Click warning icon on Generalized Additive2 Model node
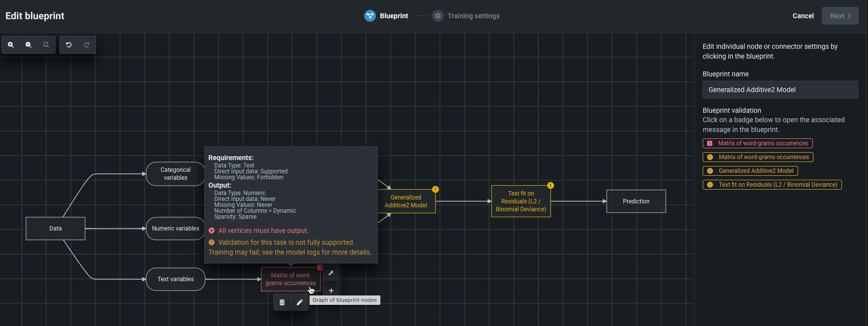 [435, 189]
